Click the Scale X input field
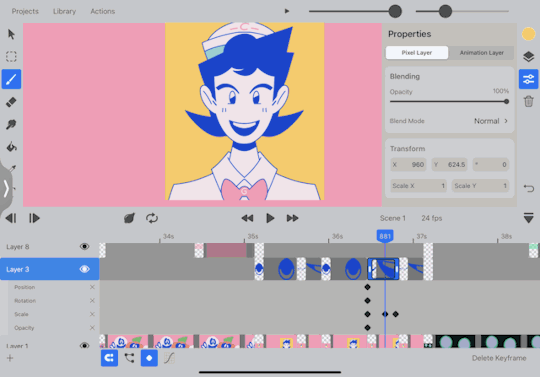 [418, 186]
